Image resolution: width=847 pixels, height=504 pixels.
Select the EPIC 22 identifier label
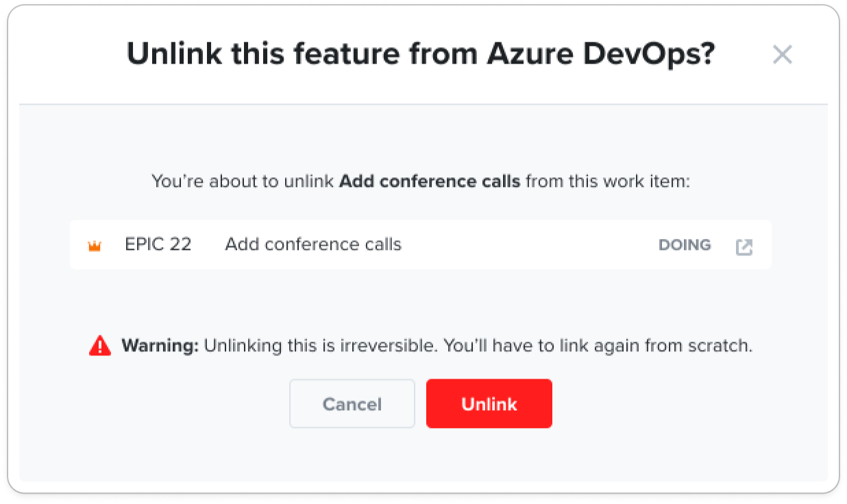click(158, 244)
